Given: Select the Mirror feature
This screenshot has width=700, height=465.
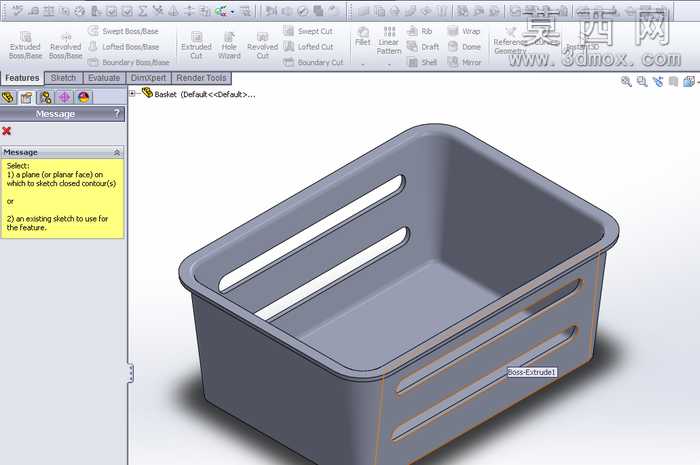Looking at the screenshot, I should click(x=464, y=62).
